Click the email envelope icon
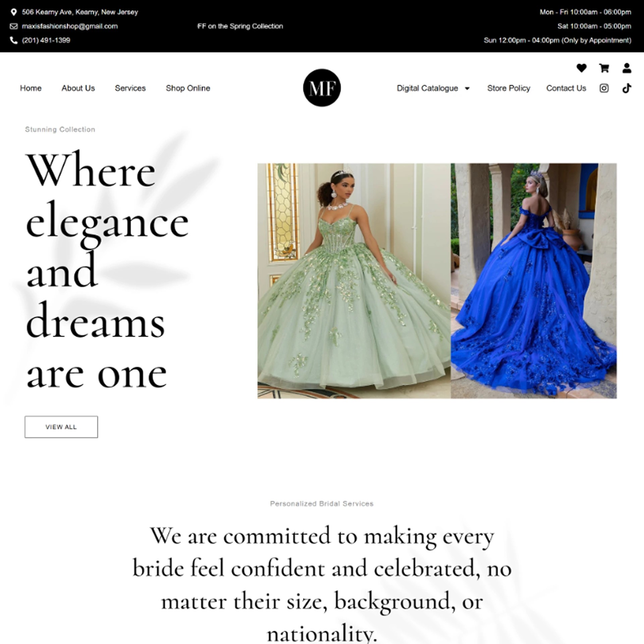 13,26
